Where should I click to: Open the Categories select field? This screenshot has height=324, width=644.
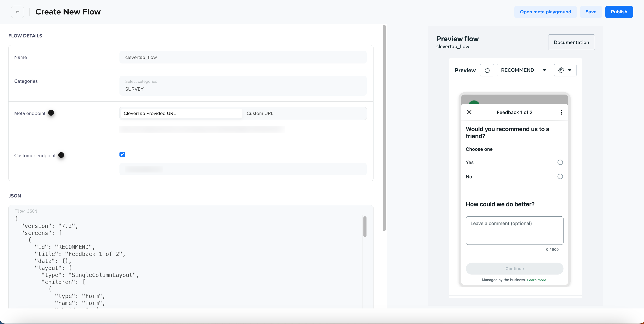pos(243,86)
